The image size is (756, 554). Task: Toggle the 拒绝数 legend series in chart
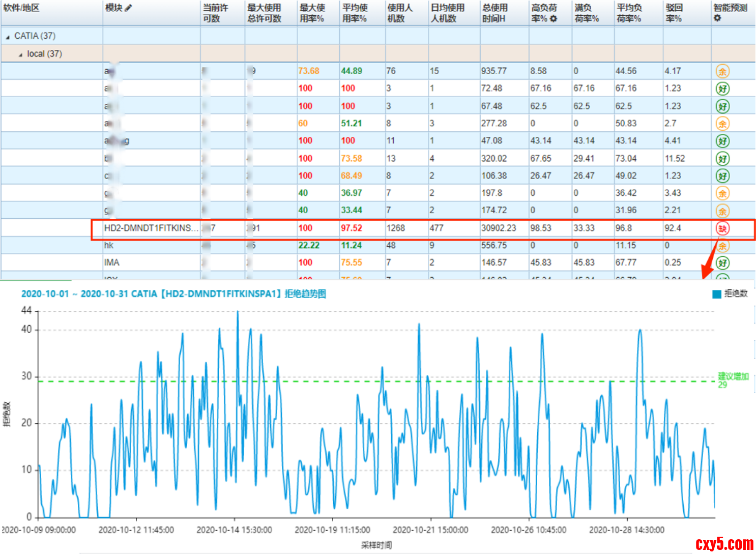[730, 294]
